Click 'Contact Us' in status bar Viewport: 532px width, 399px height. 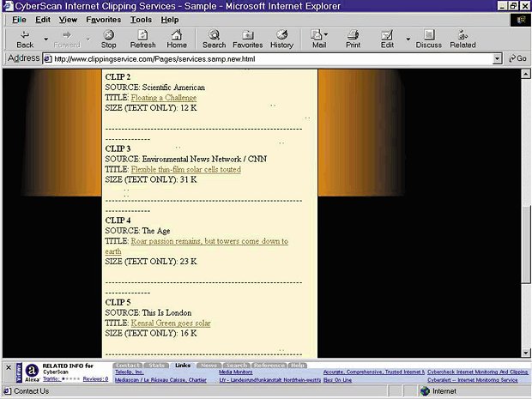click(x=31, y=391)
